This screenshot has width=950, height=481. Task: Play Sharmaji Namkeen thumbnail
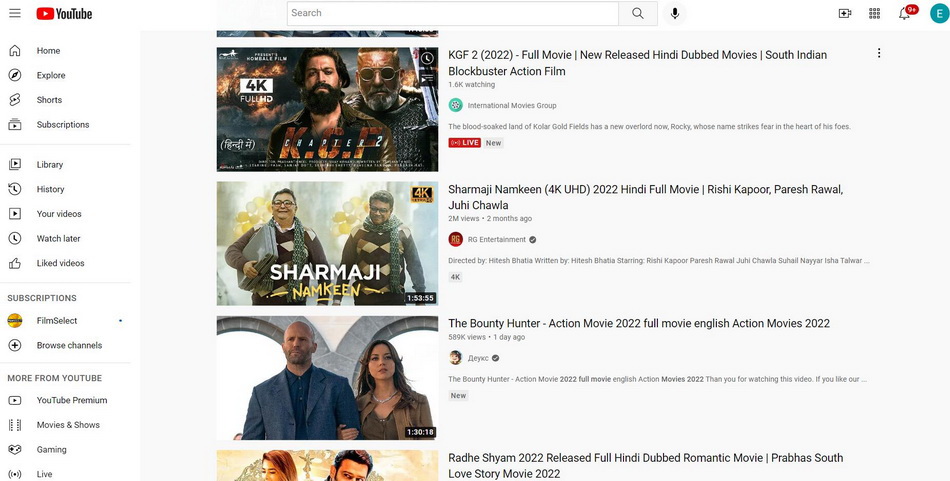(x=327, y=243)
